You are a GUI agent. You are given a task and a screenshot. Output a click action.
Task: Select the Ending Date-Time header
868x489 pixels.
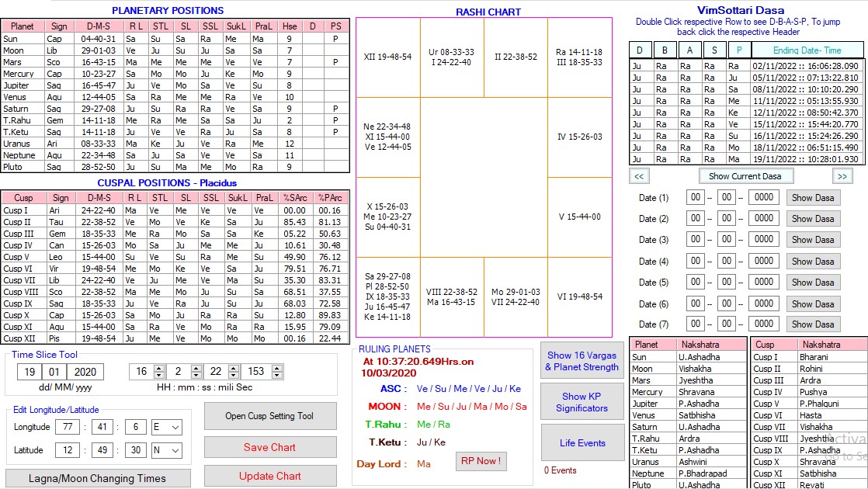click(x=807, y=50)
